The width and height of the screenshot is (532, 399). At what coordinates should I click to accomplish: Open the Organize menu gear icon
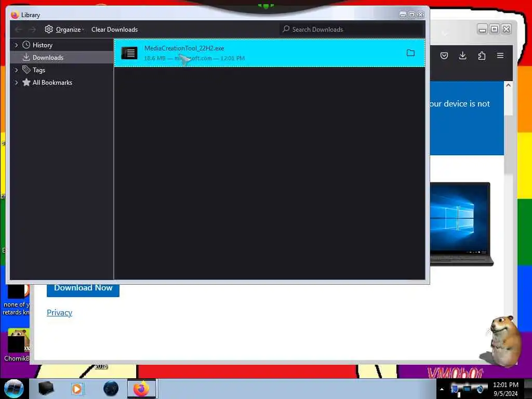coord(49,29)
